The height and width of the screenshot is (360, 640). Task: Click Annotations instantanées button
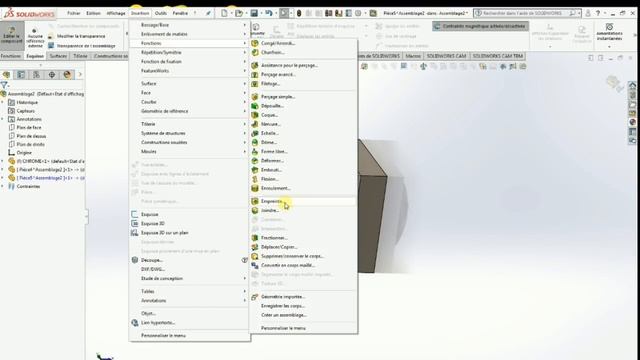[609, 33]
